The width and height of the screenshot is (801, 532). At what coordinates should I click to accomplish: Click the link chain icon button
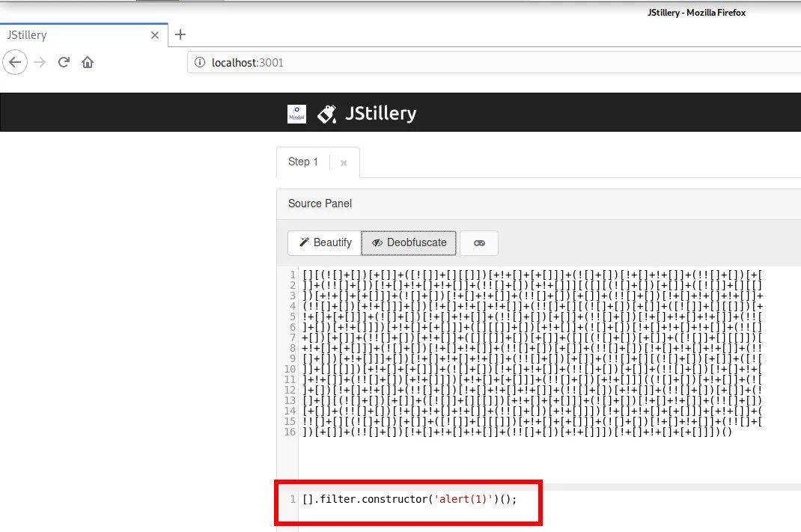(x=479, y=243)
